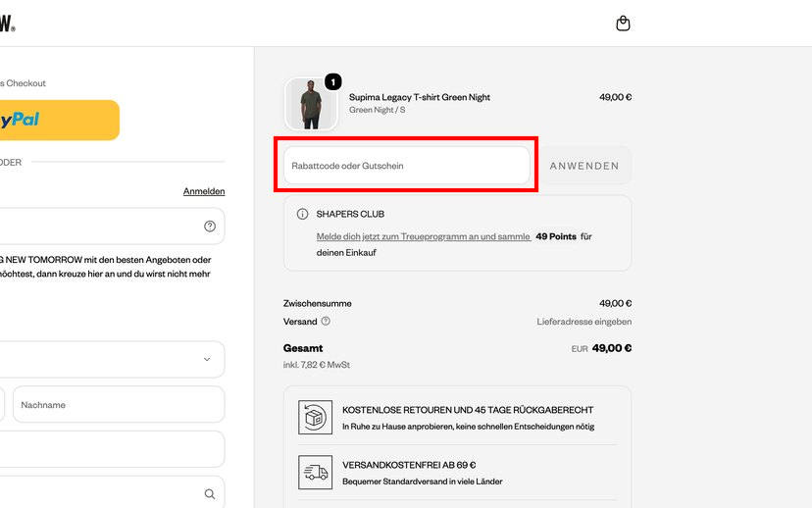The width and height of the screenshot is (812, 508).
Task: Click the Gesamt total label
Action: coord(303,348)
